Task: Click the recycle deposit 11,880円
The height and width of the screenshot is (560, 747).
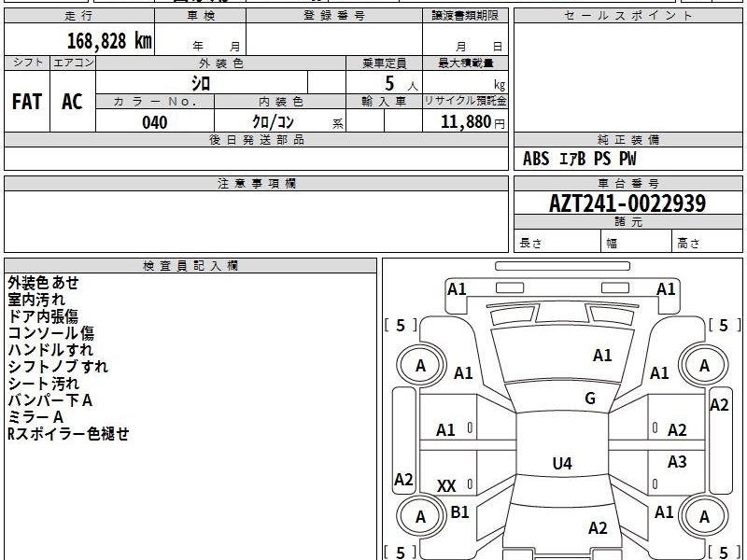Action: 472,122
